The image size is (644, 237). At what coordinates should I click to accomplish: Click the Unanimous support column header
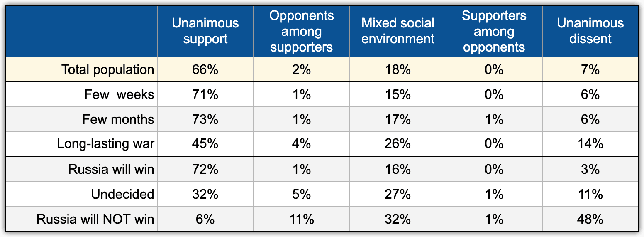pos(205,31)
